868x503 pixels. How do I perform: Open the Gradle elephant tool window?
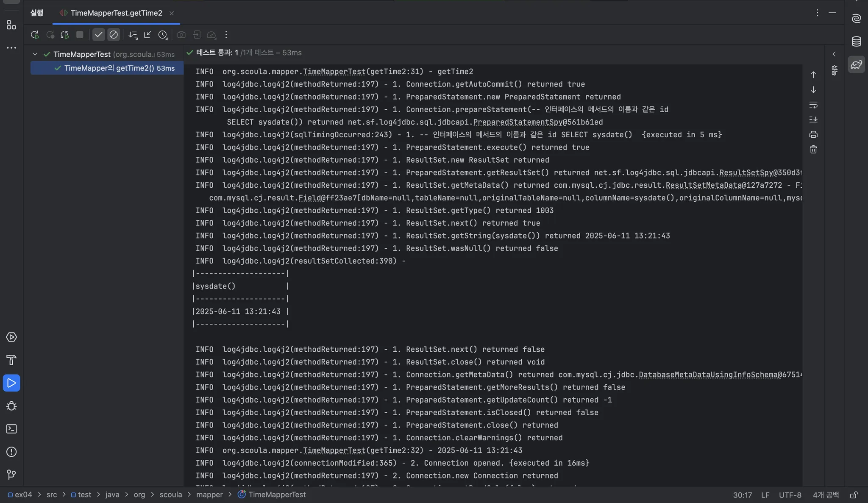point(857,64)
